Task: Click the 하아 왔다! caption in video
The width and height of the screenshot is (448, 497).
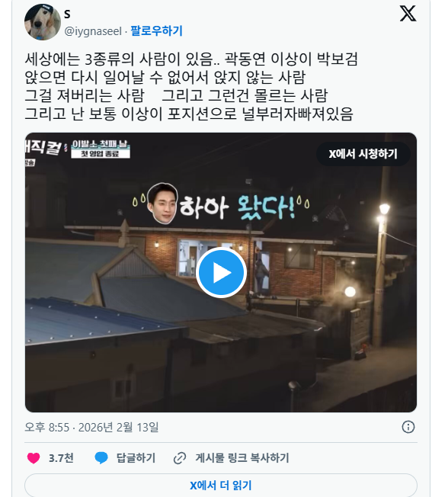Action: coord(238,207)
